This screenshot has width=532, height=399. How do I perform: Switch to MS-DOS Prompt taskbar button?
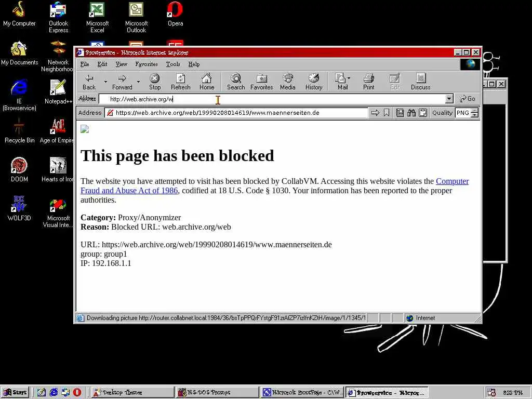coord(217,392)
